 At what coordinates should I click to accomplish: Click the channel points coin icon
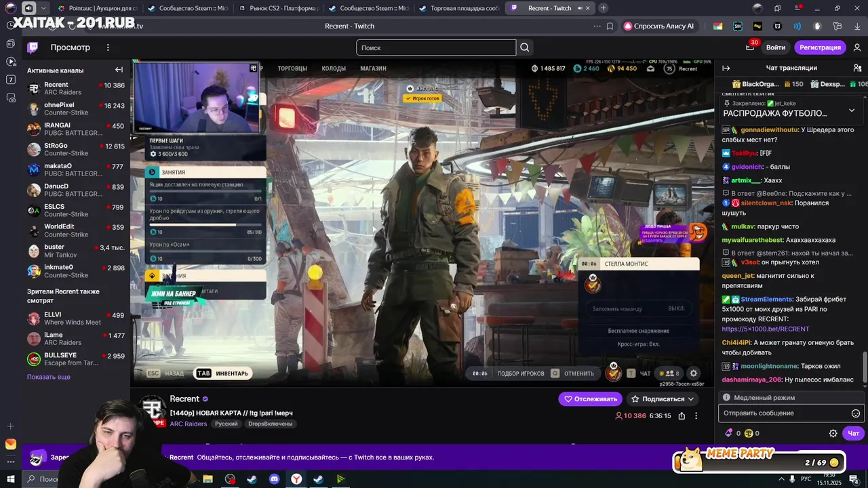749,433
